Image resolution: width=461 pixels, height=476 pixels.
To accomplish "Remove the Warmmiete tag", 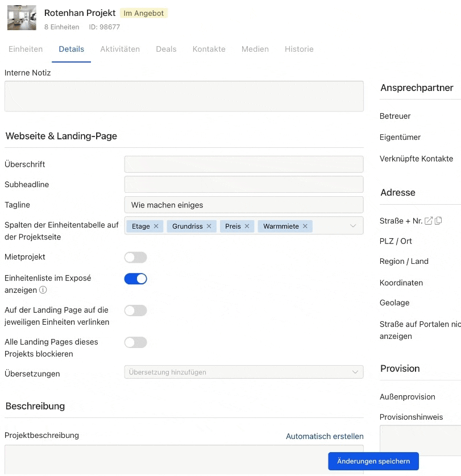I will point(305,226).
